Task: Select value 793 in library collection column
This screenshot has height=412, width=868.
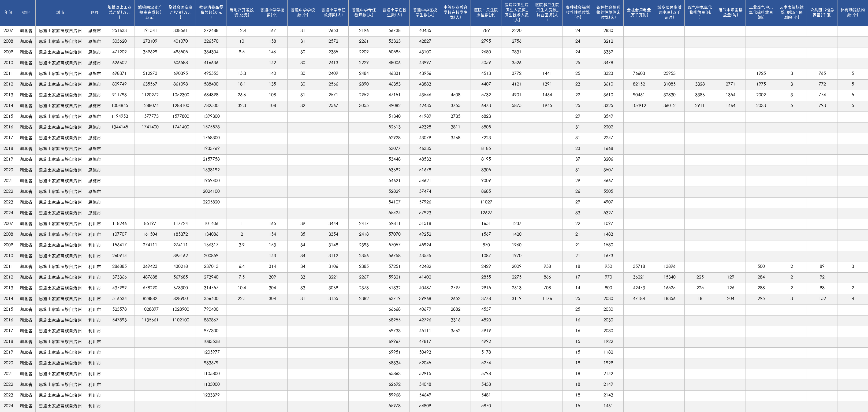Action: (x=822, y=106)
